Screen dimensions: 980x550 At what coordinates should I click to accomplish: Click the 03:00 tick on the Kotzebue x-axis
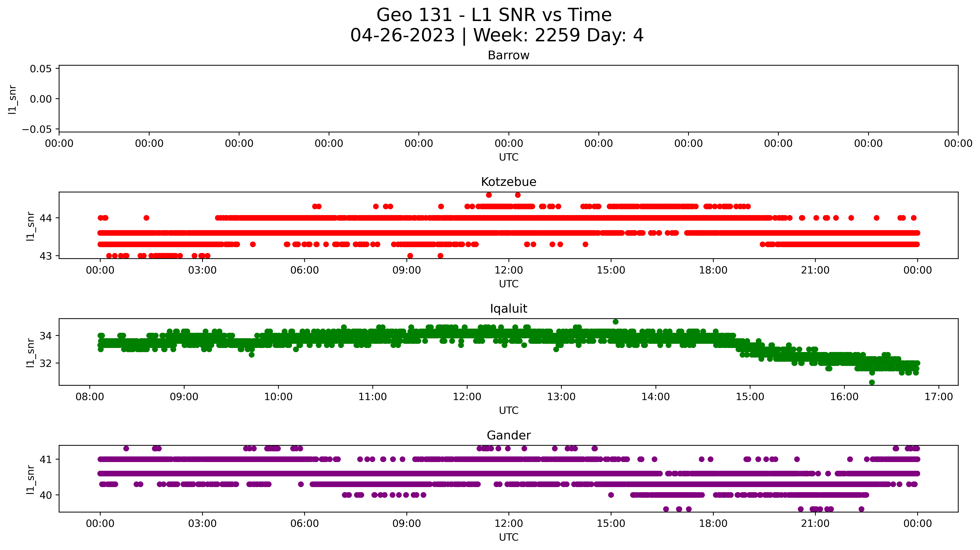(x=202, y=270)
